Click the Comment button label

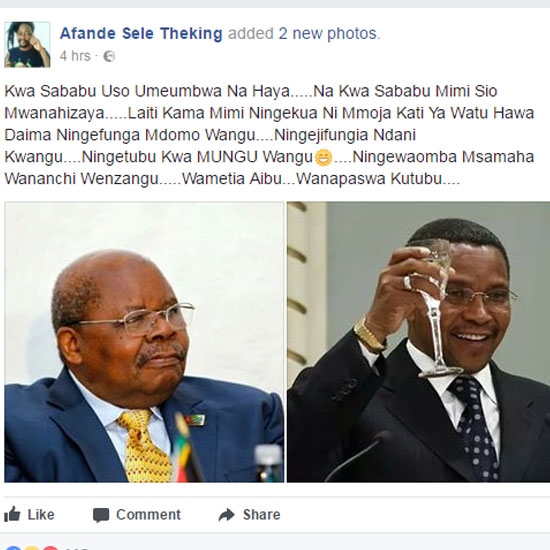(x=148, y=515)
